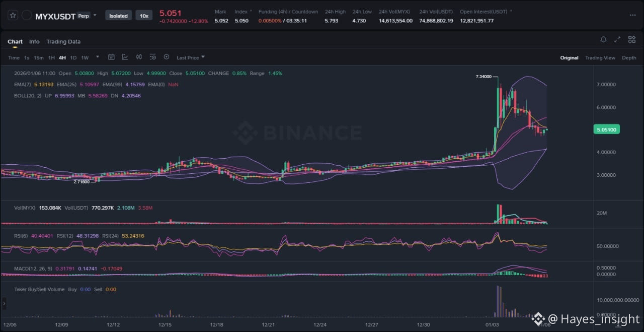
Task: Select the 15m interval
Action: [x=38, y=58]
